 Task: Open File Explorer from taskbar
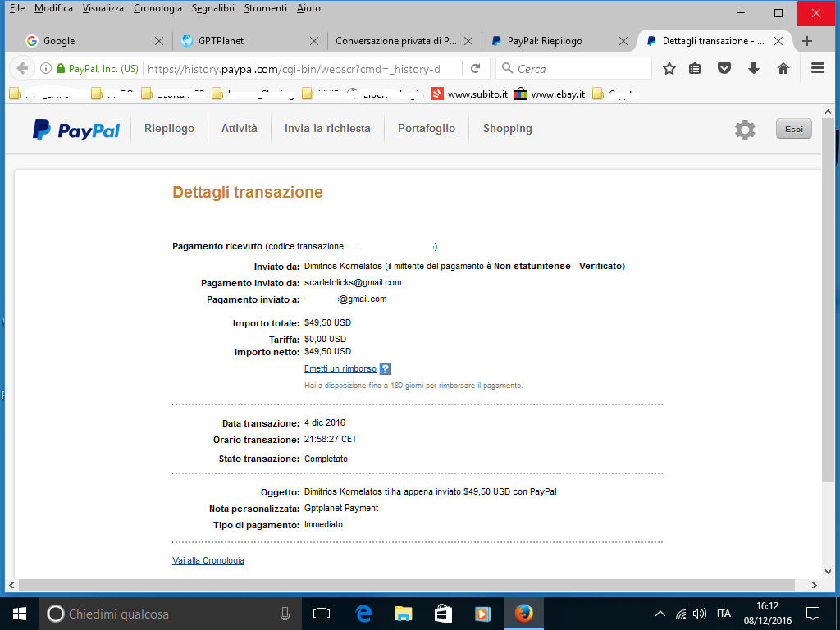pos(404,614)
